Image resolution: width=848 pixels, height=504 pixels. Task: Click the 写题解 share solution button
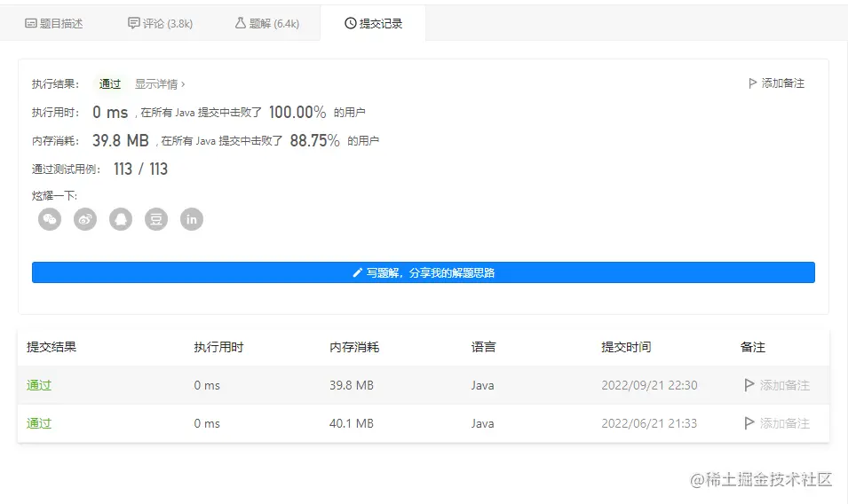coord(424,272)
